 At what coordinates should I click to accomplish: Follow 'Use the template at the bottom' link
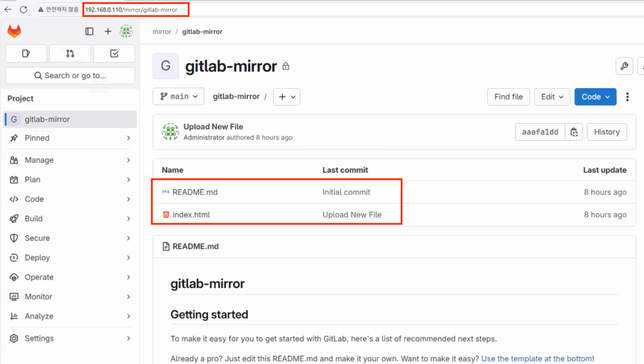click(537, 359)
